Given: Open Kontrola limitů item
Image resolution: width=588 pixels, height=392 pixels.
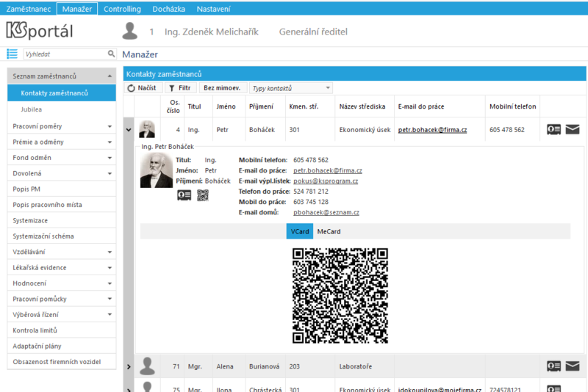Looking at the screenshot, I should point(62,330).
